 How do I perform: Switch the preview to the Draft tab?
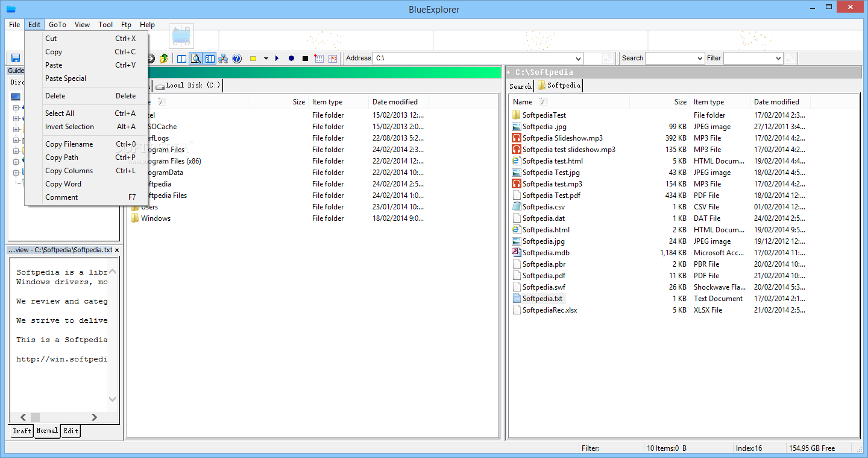coord(22,431)
